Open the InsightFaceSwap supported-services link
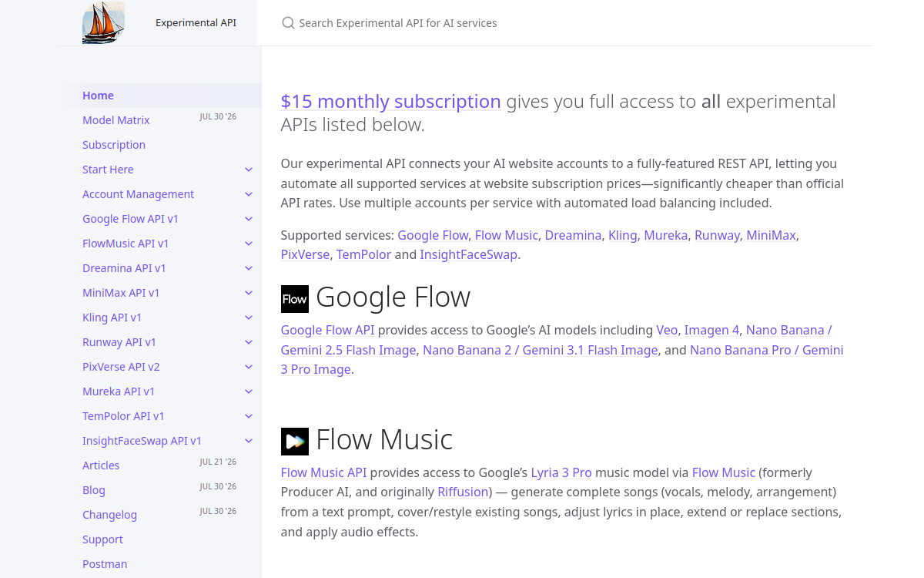924x578 pixels. click(x=468, y=254)
